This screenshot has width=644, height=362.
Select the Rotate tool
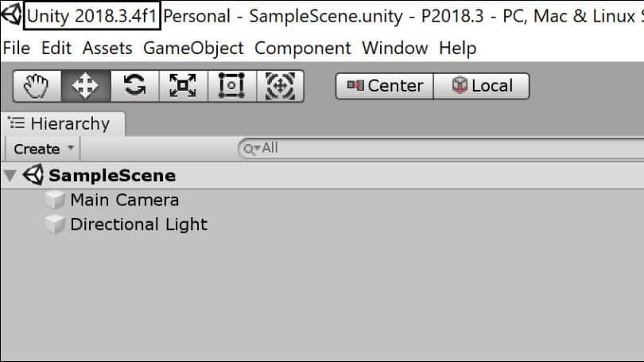[134, 86]
